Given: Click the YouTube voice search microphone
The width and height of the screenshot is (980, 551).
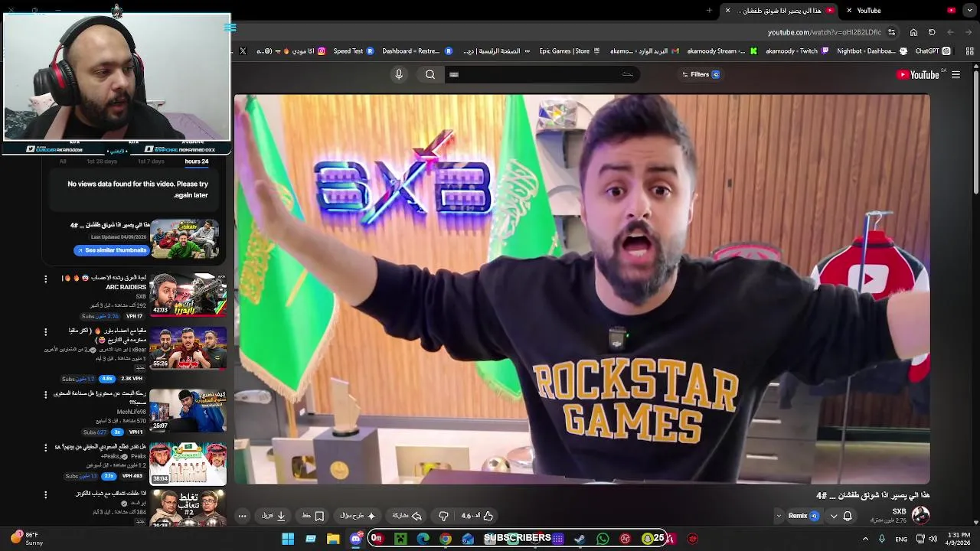Looking at the screenshot, I should point(398,74).
